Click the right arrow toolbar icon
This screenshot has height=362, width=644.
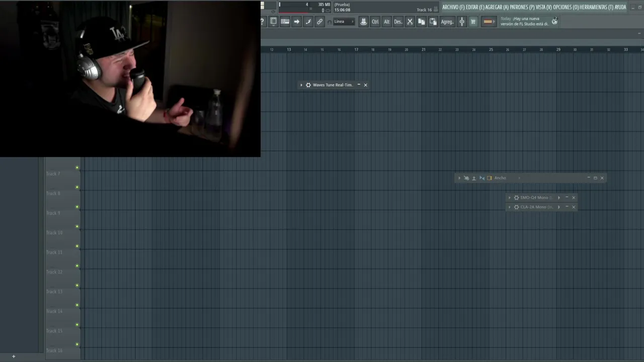click(296, 22)
